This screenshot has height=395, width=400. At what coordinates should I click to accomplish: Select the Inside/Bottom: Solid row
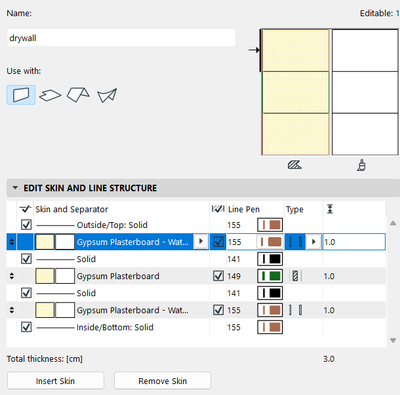(x=196, y=327)
